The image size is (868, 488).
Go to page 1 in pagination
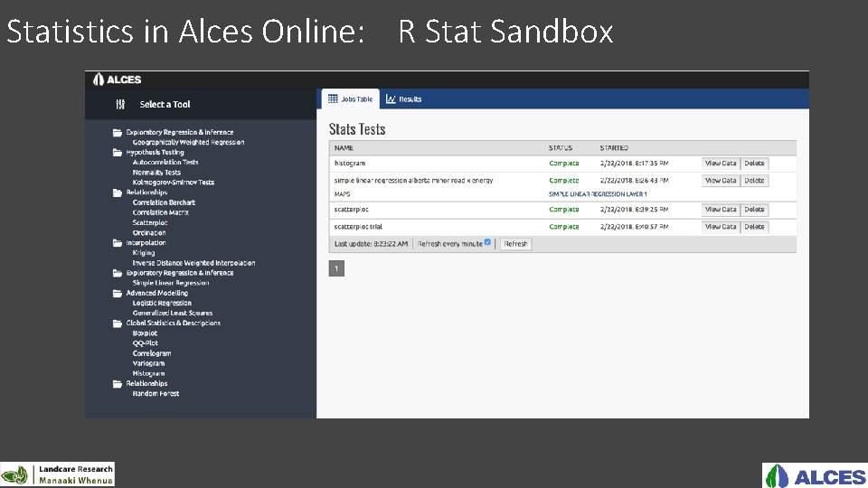point(336,268)
